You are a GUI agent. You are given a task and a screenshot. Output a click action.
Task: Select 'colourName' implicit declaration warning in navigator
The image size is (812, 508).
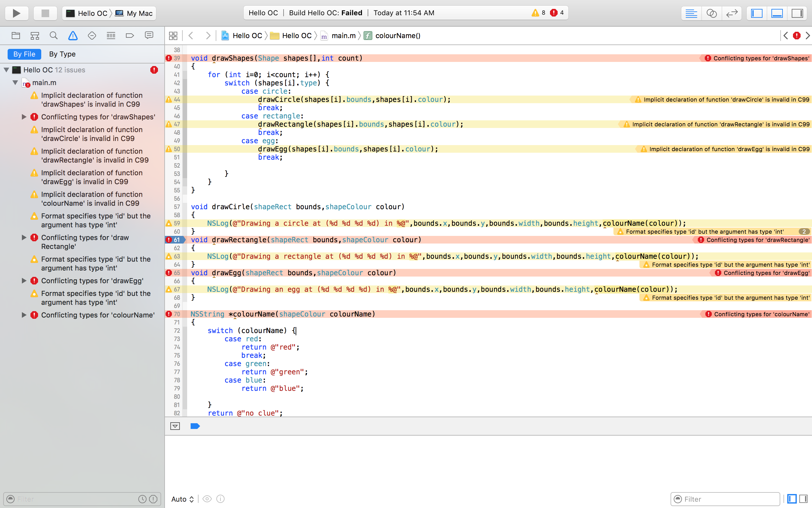92,198
